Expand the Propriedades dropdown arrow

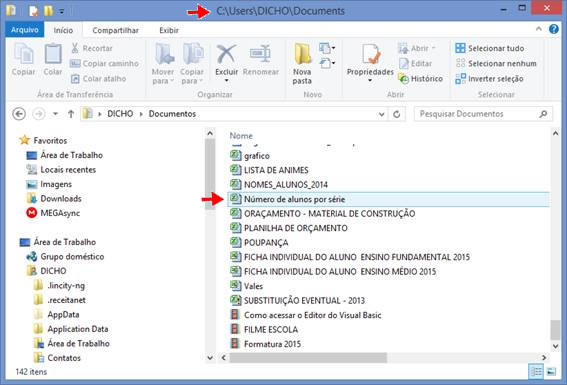point(370,80)
